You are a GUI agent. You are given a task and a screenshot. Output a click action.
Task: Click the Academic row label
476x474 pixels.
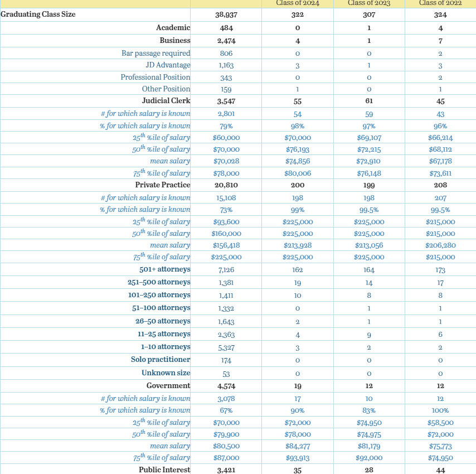[x=173, y=28]
